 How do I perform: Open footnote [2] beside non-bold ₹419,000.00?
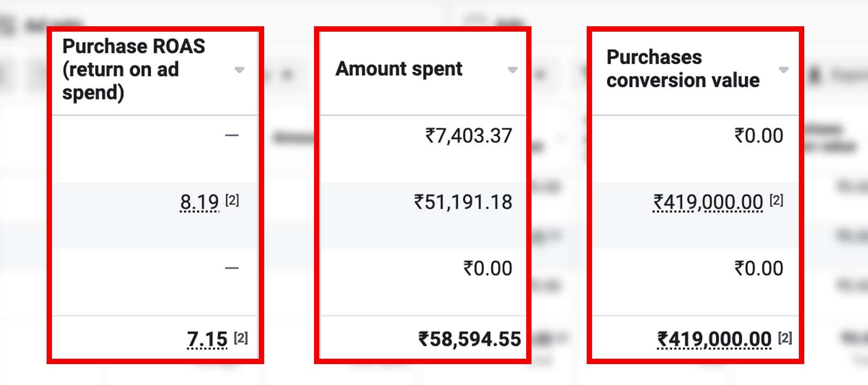click(776, 200)
